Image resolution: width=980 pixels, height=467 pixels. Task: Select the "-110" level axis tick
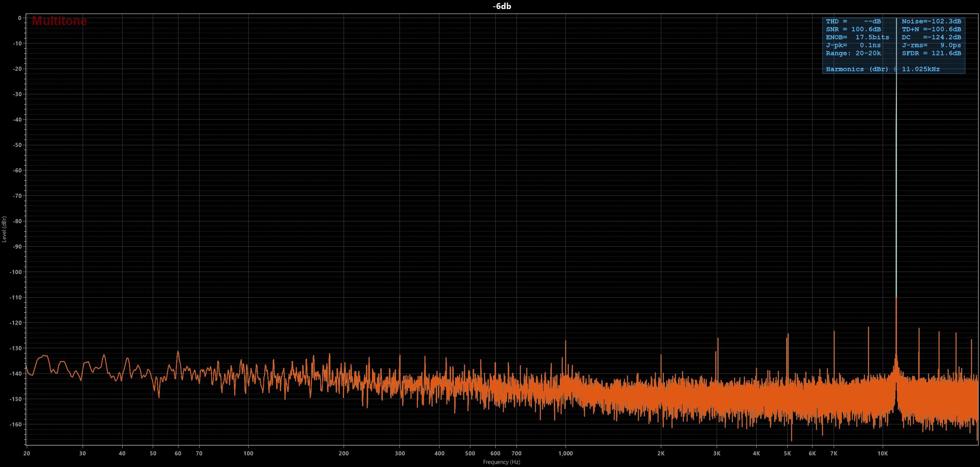[15, 297]
